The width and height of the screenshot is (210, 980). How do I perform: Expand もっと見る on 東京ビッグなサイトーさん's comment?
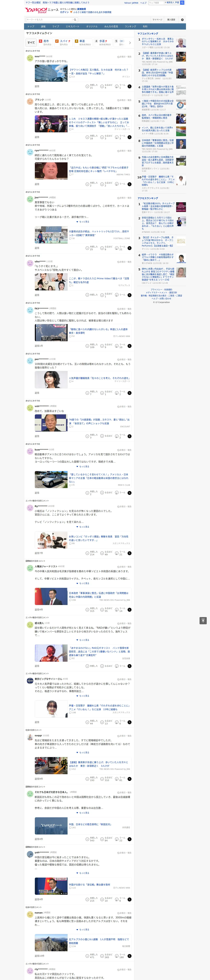point(83,696)
